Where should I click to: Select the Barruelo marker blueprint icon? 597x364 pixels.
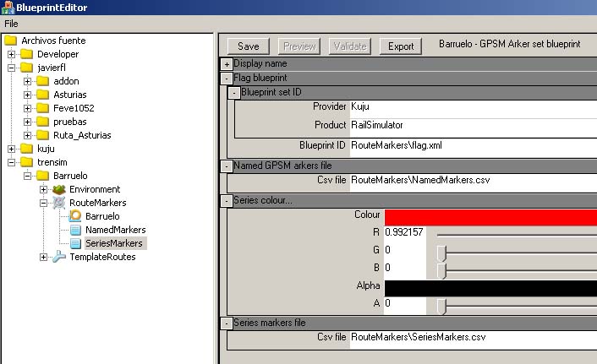pos(75,216)
